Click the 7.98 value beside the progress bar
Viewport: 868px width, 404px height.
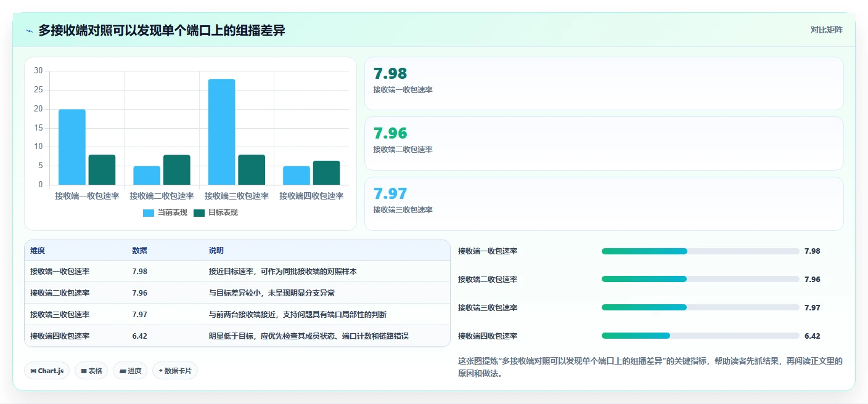(813, 251)
